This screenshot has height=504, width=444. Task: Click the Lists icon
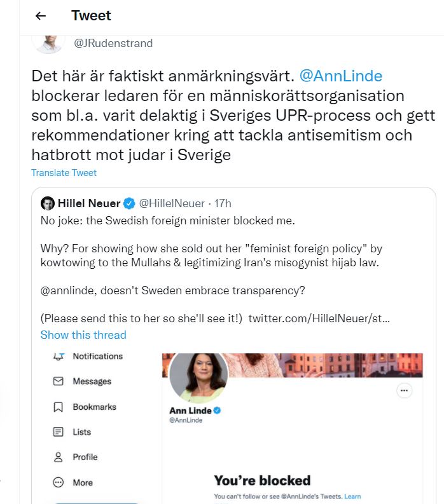59,432
